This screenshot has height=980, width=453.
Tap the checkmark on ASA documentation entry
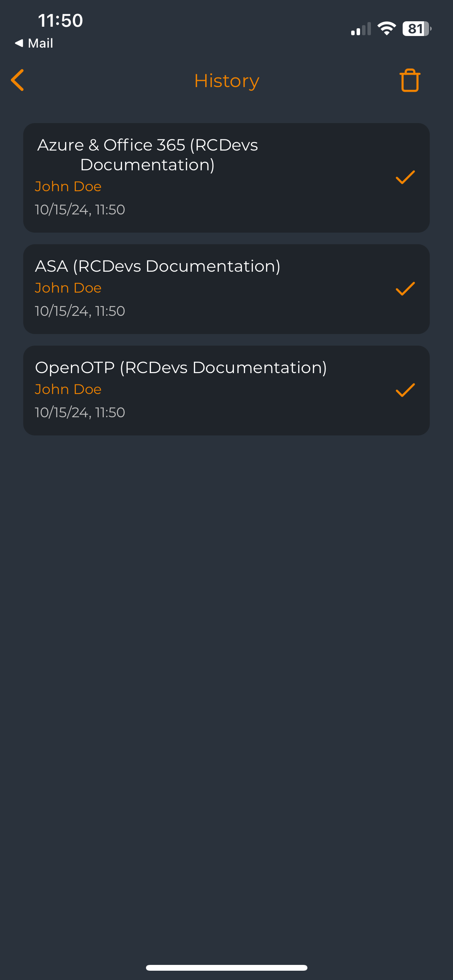tap(405, 288)
